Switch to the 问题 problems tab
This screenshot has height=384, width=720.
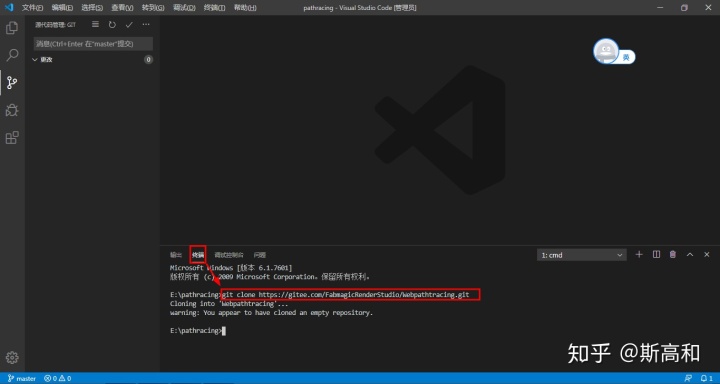point(260,255)
